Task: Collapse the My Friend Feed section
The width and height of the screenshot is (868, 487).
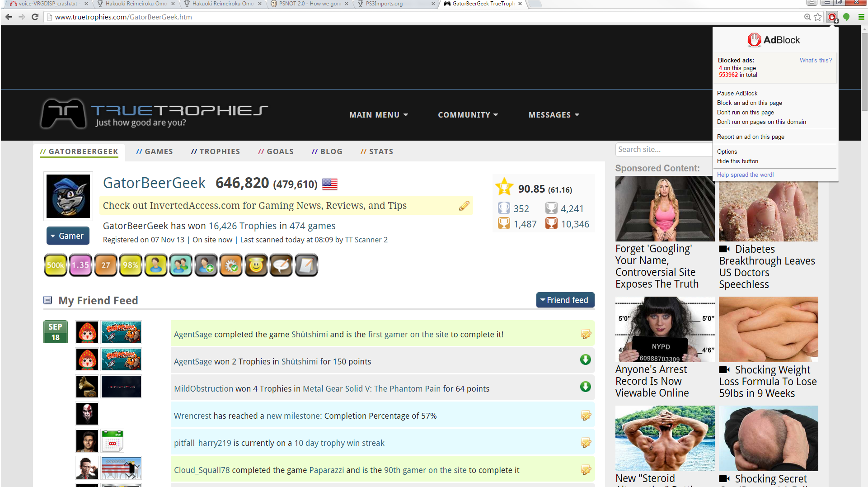Action: (x=47, y=300)
